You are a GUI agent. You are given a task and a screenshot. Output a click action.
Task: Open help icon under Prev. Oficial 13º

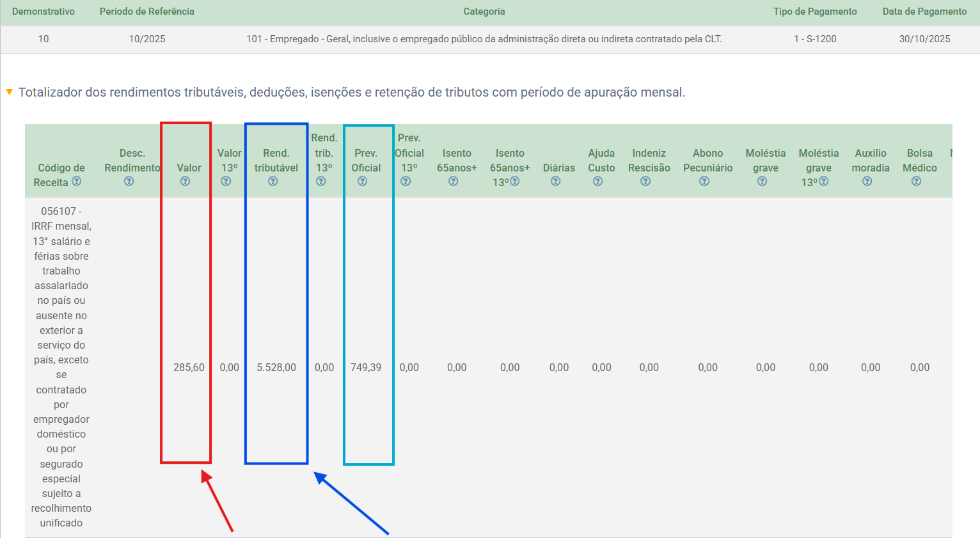(406, 182)
